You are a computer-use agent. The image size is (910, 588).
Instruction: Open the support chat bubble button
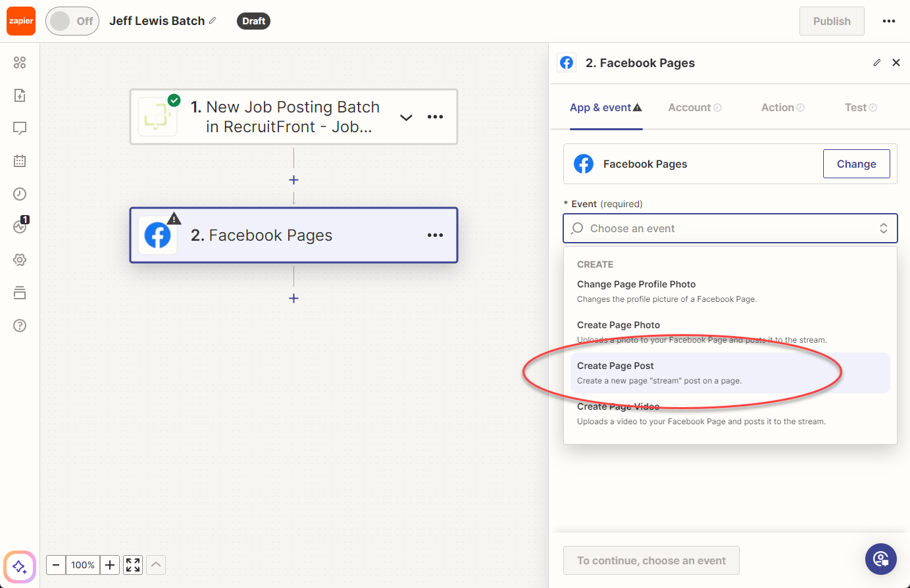[x=881, y=559]
